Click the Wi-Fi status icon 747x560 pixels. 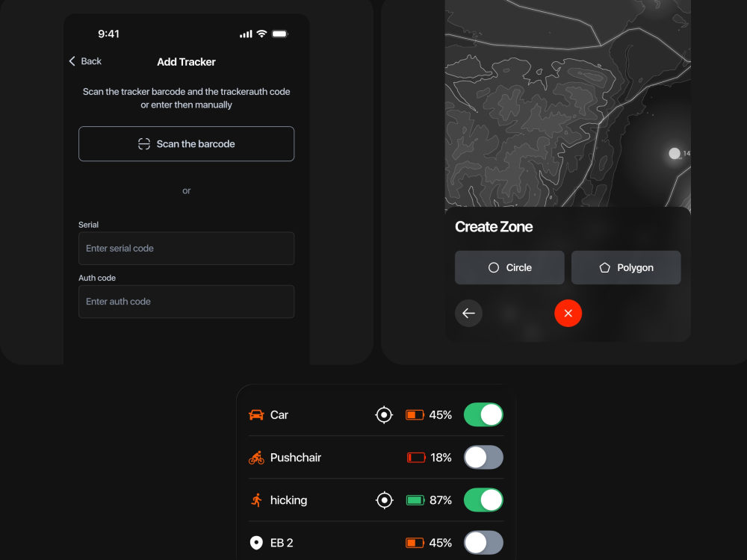[x=261, y=34]
